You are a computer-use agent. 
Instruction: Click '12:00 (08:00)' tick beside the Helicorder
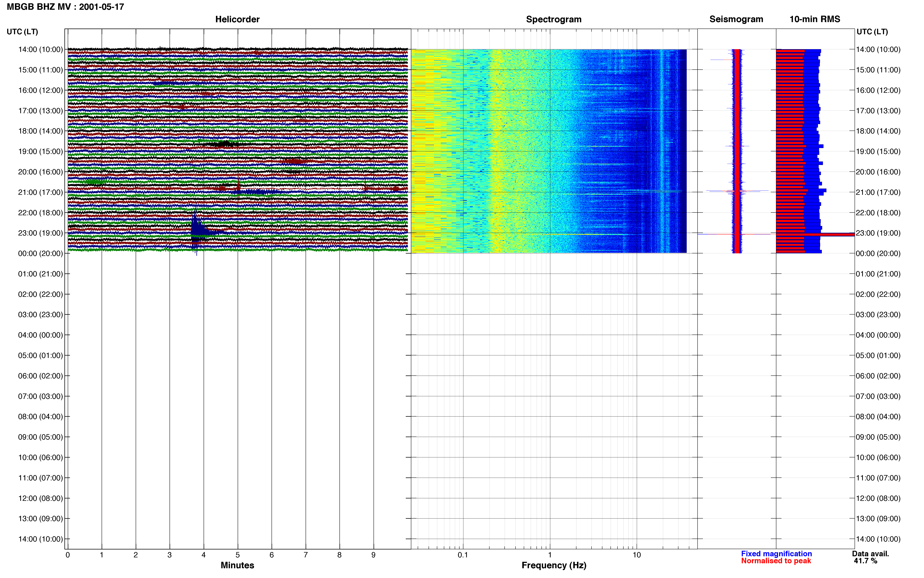[x=41, y=498]
